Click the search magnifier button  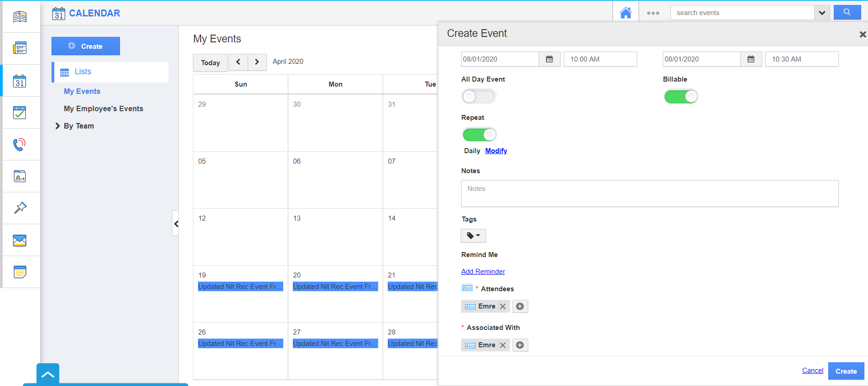847,12
